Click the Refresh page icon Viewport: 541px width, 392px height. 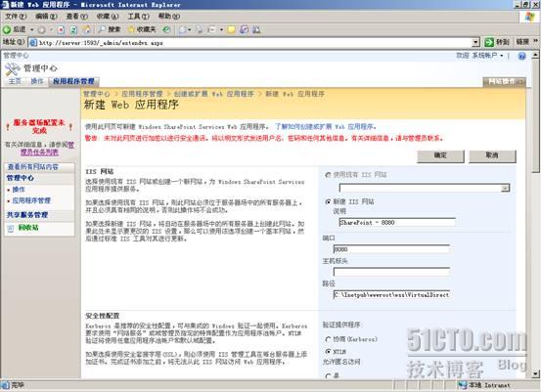[73, 30]
